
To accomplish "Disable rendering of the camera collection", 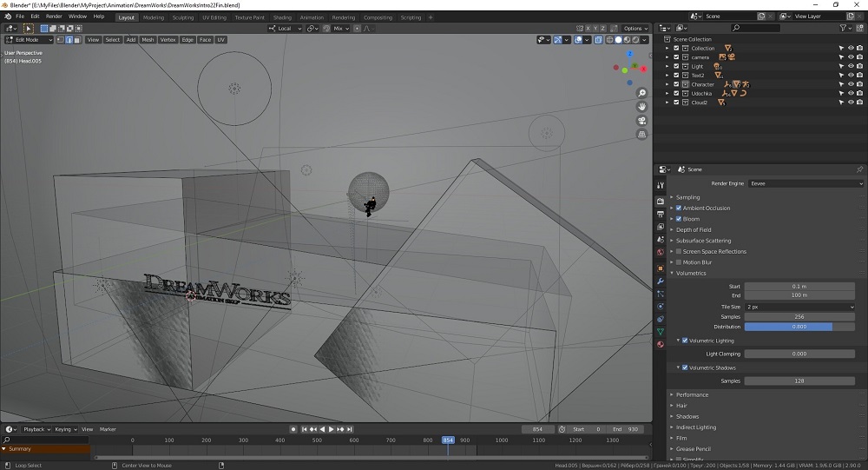I will (x=859, y=57).
